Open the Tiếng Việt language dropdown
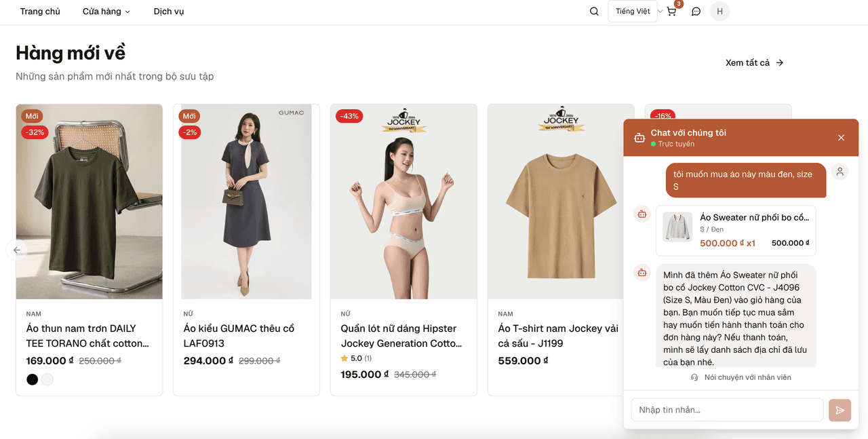 pyautogui.click(x=633, y=12)
